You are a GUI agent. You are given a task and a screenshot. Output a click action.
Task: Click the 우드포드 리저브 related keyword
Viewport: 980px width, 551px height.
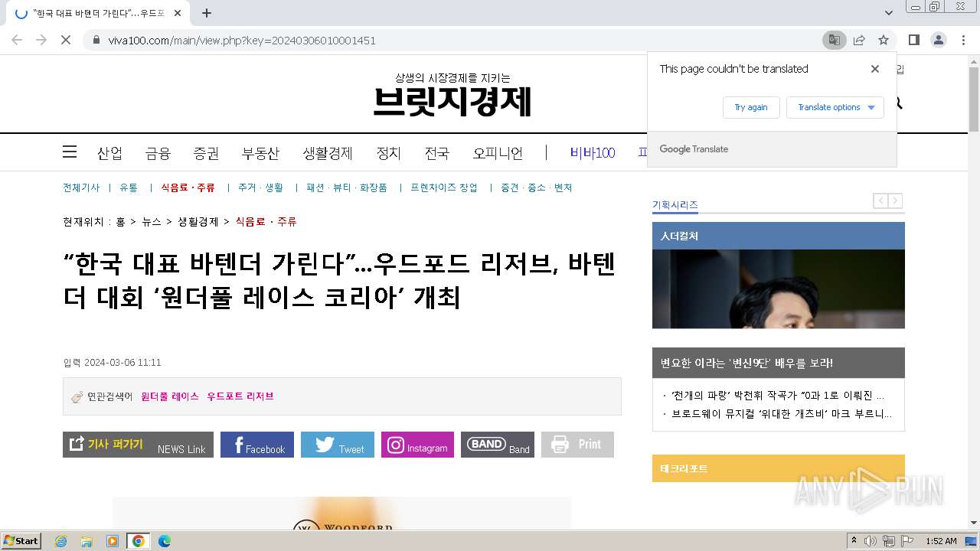[240, 396]
